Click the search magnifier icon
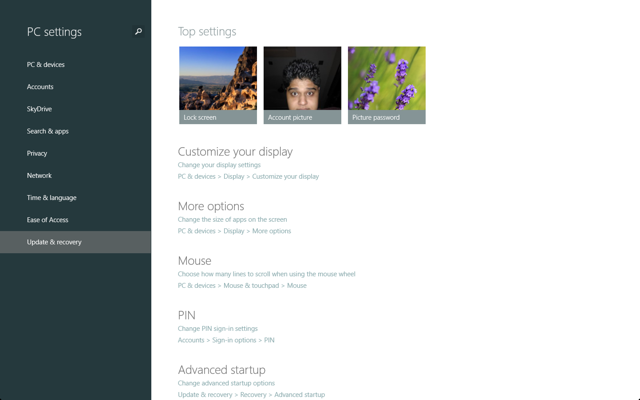 [138, 32]
